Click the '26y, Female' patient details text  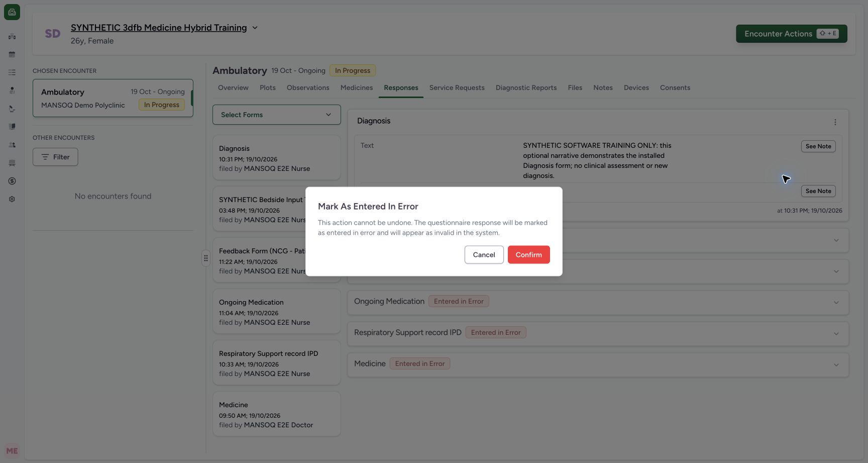(92, 41)
